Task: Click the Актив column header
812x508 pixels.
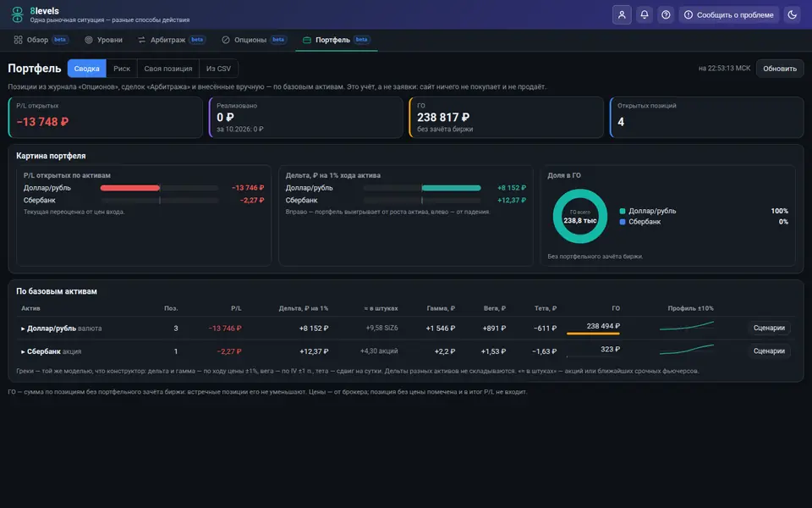Action: (30, 308)
